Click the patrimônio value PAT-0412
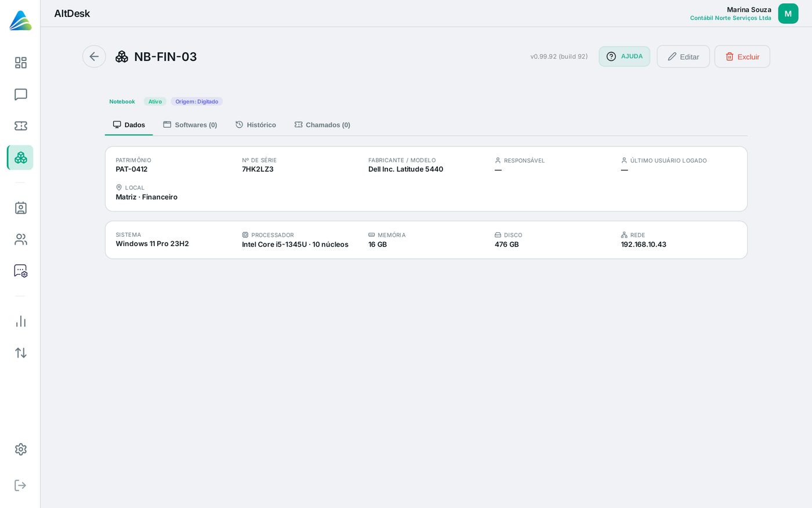The image size is (812, 508). click(132, 170)
